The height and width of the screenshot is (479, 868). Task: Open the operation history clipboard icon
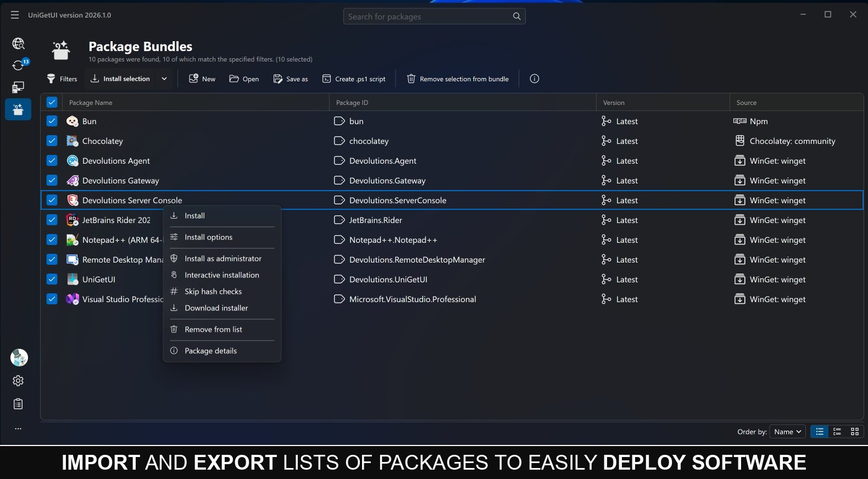[18, 404]
